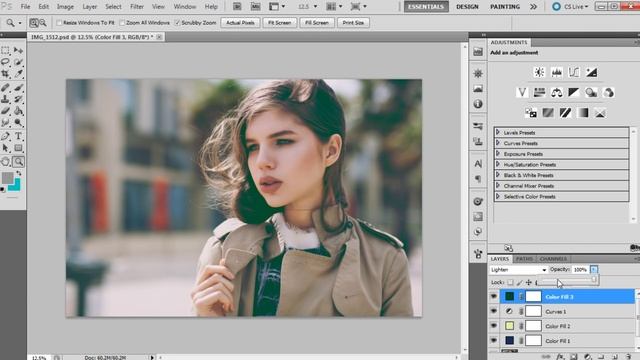
Task: Add an Exposure adjustment
Action: pyautogui.click(x=591, y=72)
